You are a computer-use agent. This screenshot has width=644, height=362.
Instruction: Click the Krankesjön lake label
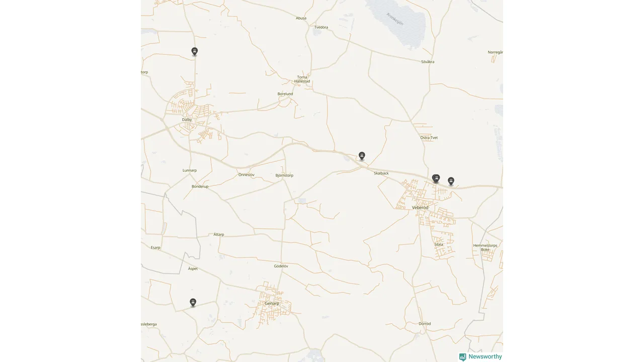[395, 19]
